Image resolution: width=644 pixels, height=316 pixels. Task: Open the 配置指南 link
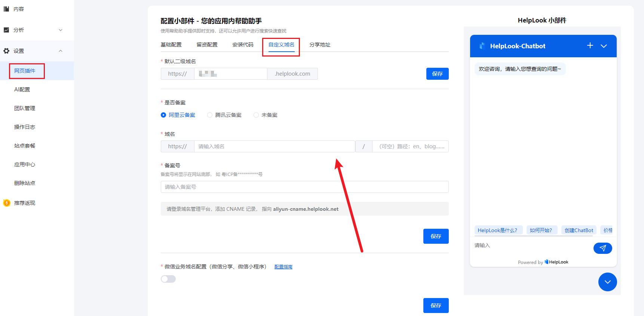pyautogui.click(x=283, y=267)
